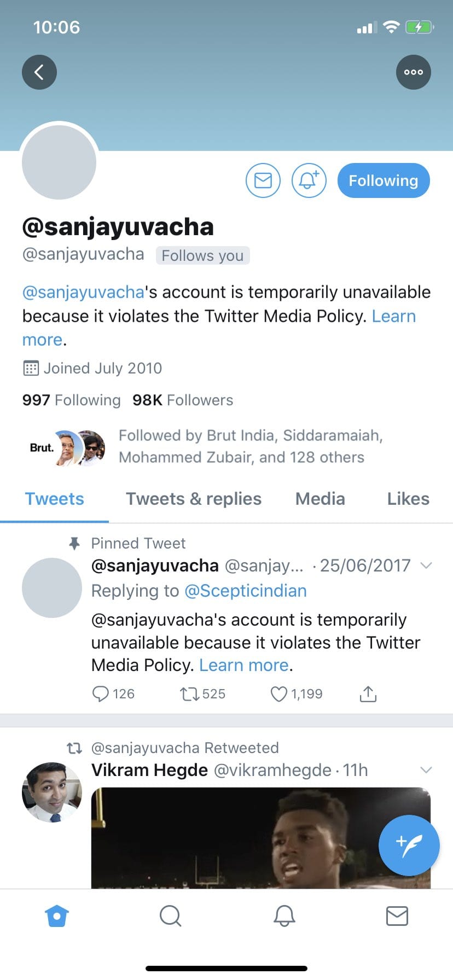
Task: Open the Likes tab
Action: [408, 499]
